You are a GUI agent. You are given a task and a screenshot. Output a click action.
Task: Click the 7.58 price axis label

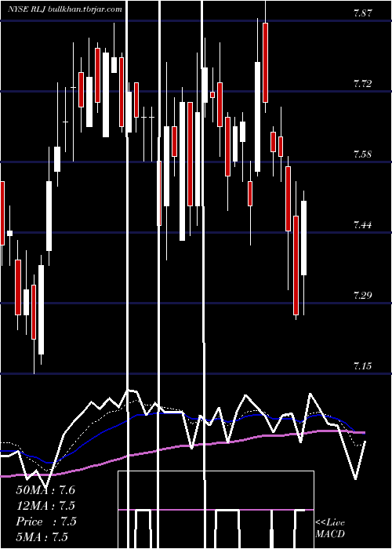pyautogui.click(x=362, y=154)
